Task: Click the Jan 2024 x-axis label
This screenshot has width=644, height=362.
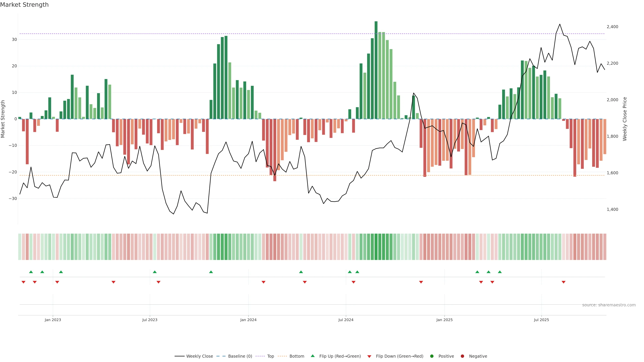Action: coord(248,320)
